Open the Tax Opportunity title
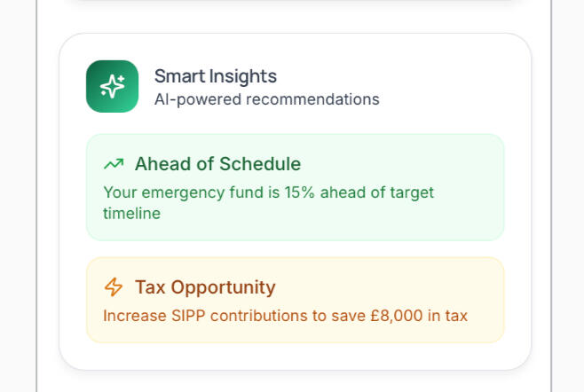The width and height of the screenshot is (584, 392). coord(205,287)
